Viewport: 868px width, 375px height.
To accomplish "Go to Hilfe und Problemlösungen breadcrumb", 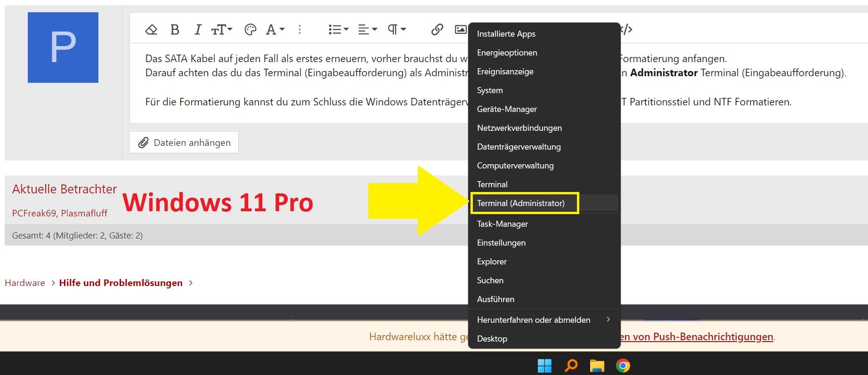I will [x=121, y=283].
